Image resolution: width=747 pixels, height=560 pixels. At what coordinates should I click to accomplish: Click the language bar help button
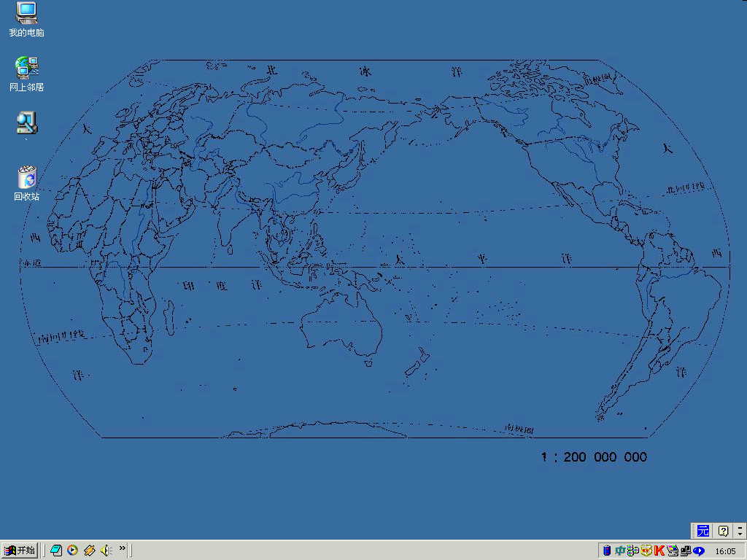pyautogui.click(x=723, y=531)
